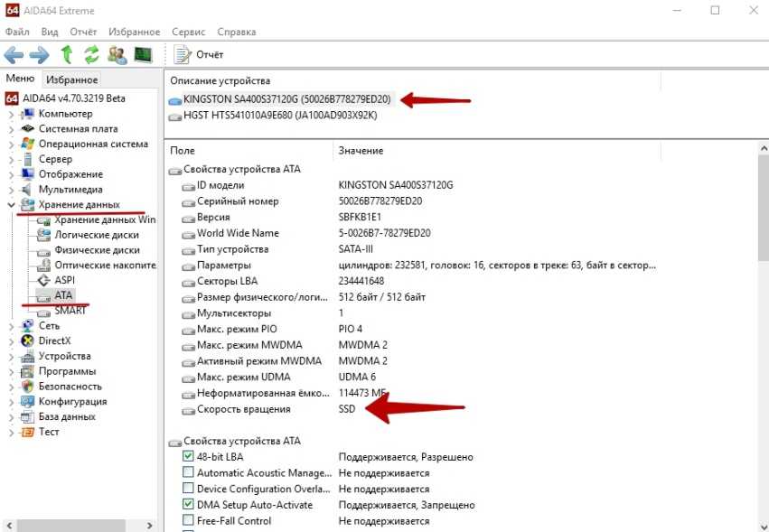Collapse the Хранение данных tree node
Image resolution: width=769 pixels, height=532 pixels.
pos(11,205)
